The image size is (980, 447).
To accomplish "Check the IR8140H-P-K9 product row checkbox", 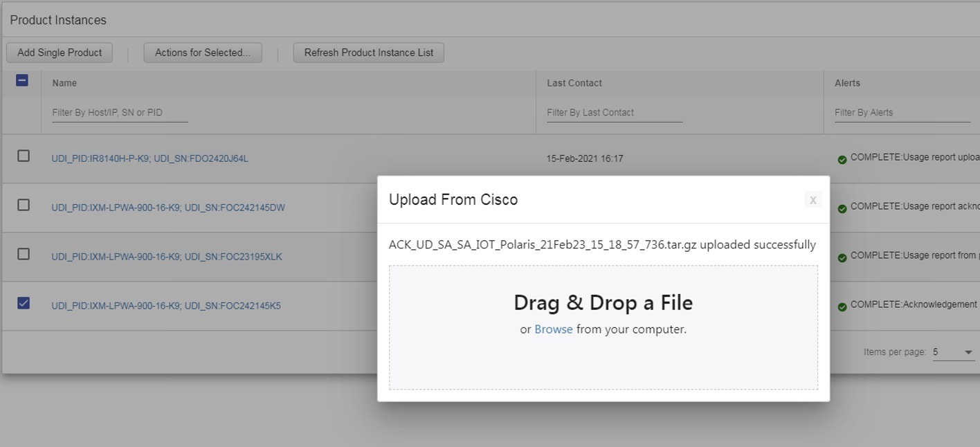I will 24,156.
